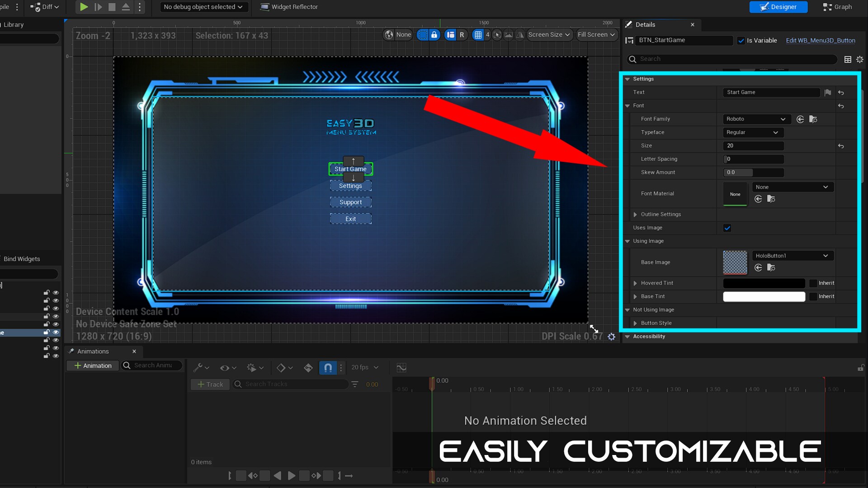Click browse-to-asset icon beside Font Family
868x488 pixels.
point(813,119)
